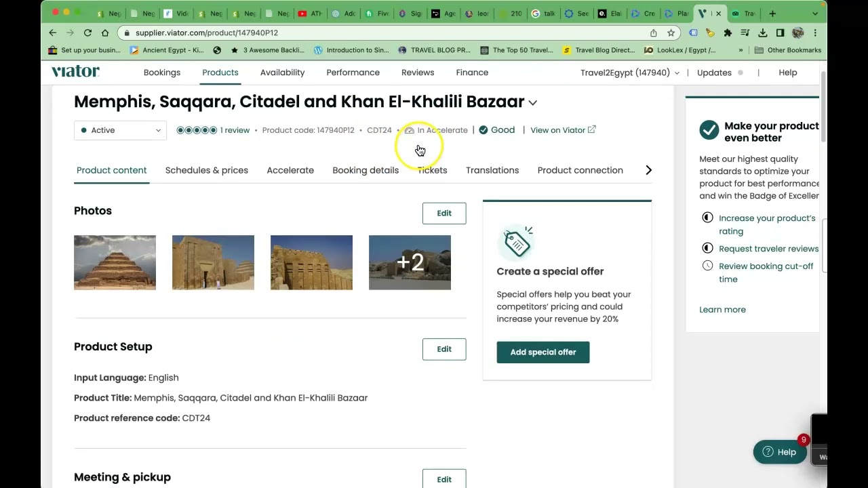The height and width of the screenshot is (488, 868).
Task: Click the Viator logo
Action: [75, 71]
